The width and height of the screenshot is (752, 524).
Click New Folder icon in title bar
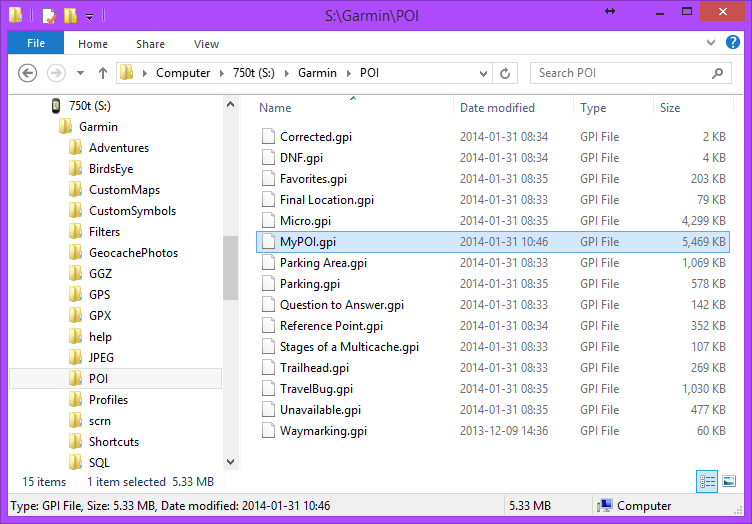coord(69,16)
